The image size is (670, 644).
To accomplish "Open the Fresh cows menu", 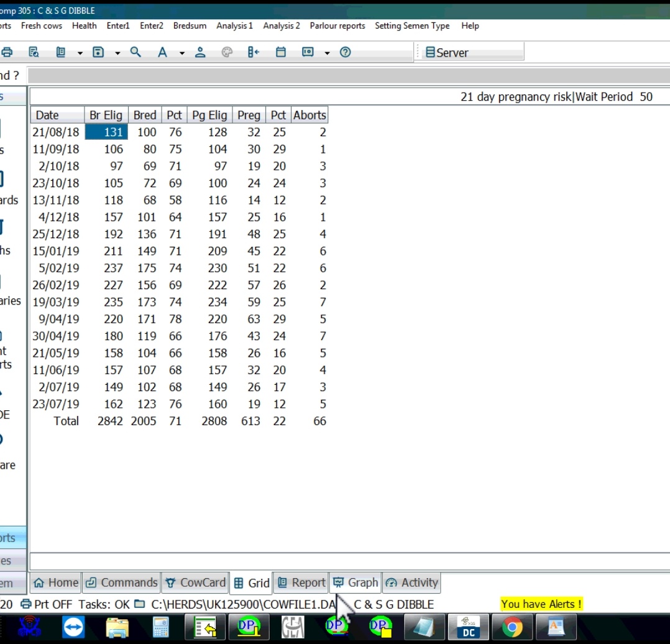I will click(x=42, y=25).
